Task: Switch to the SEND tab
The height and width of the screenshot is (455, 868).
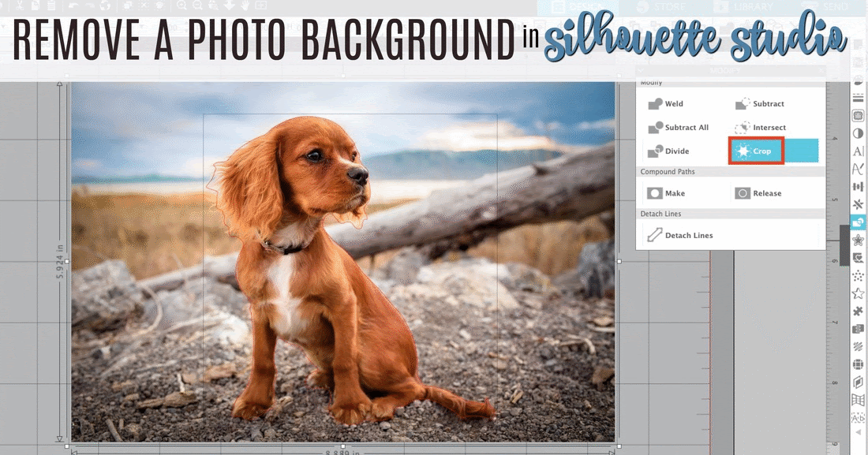Action: click(x=826, y=6)
